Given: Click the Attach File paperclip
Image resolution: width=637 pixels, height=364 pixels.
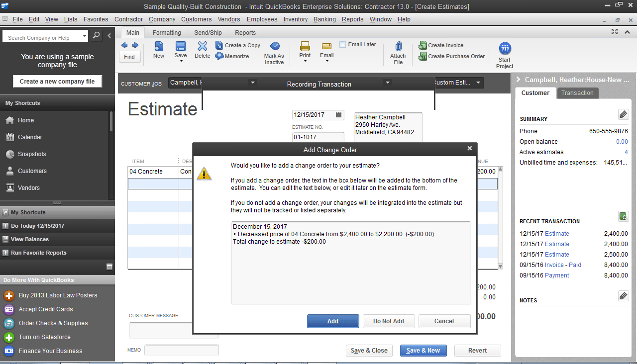Looking at the screenshot, I should pos(398,46).
